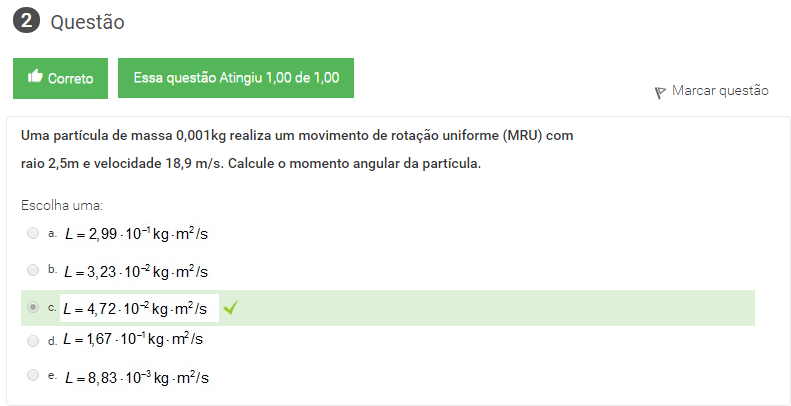Select radio button for option c
791x406 pixels.
(x=33, y=308)
